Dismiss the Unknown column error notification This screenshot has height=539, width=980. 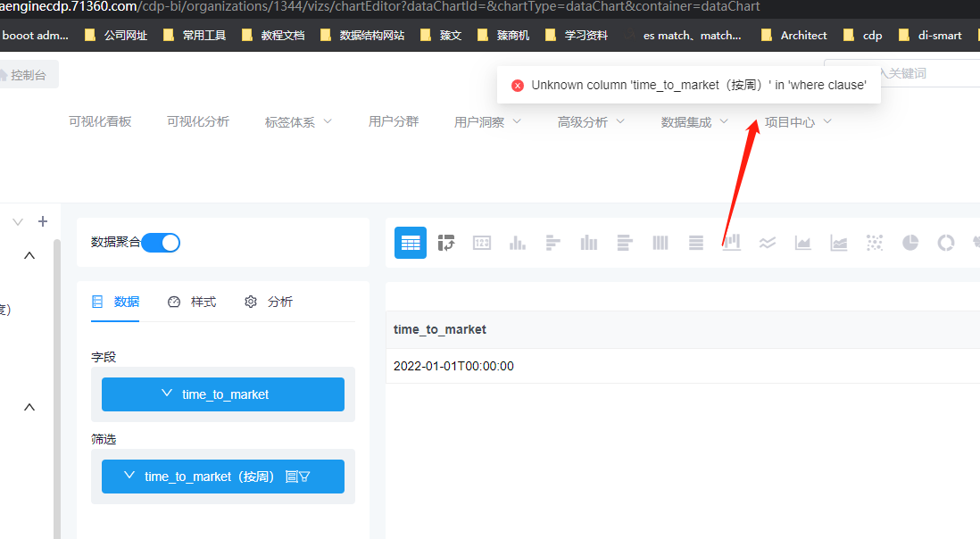(518, 85)
